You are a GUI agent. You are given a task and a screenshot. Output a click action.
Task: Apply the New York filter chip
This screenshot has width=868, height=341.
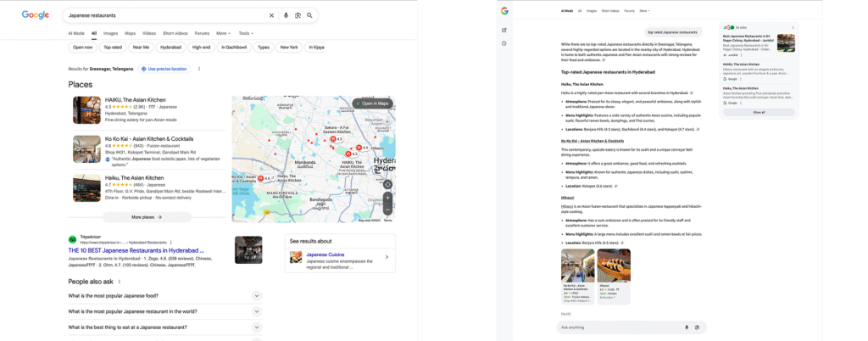pyautogui.click(x=289, y=48)
